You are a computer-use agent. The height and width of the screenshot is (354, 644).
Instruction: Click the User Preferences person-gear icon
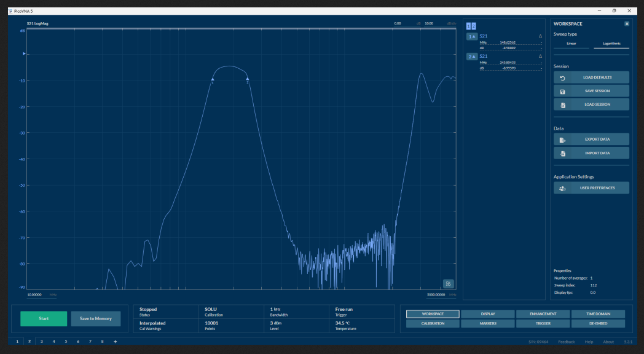(x=563, y=188)
